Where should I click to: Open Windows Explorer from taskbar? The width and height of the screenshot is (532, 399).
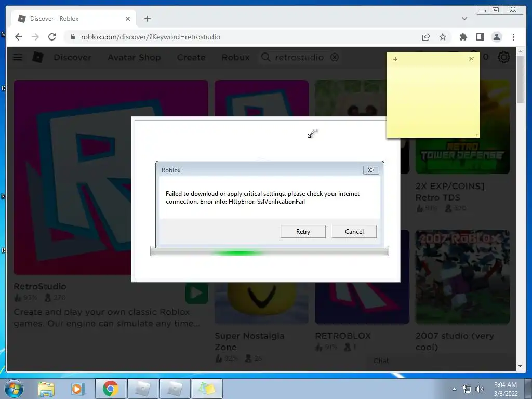coord(46,389)
